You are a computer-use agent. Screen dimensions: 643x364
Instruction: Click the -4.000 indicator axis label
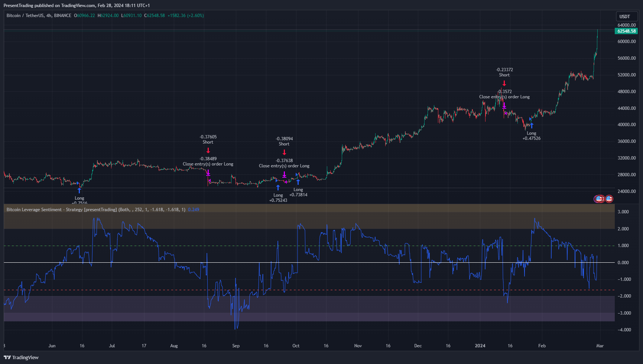coord(624,330)
